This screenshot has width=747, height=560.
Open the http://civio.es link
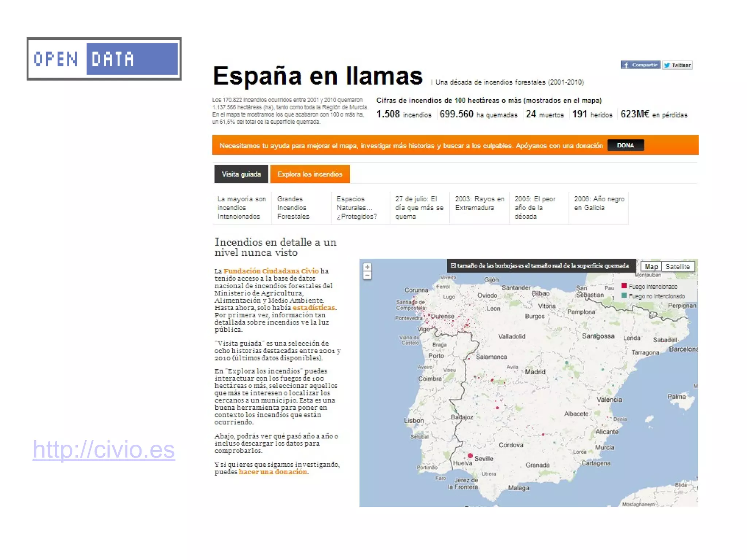pyautogui.click(x=104, y=449)
